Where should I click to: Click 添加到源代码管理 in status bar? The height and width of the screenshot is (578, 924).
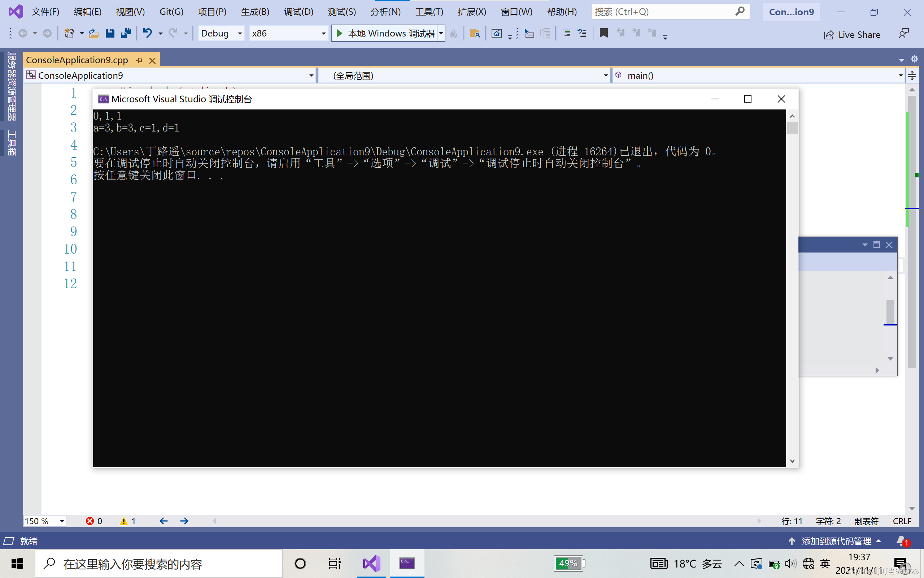point(836,541)
